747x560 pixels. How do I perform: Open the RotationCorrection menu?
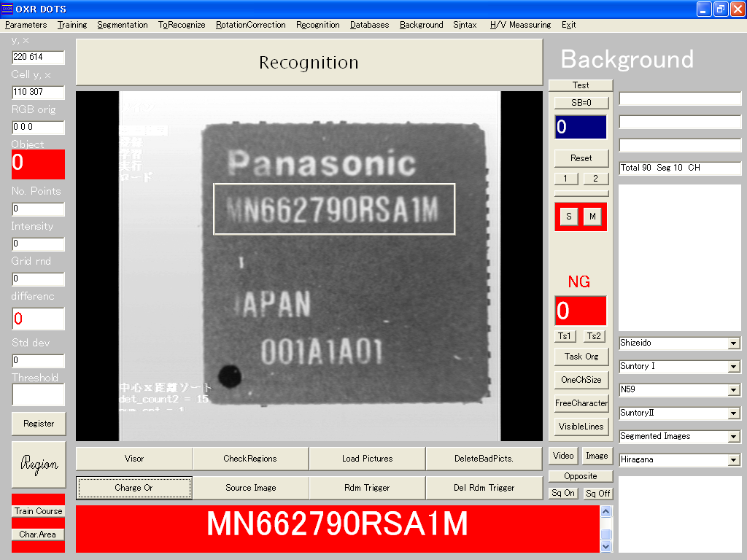coord(251,25)
